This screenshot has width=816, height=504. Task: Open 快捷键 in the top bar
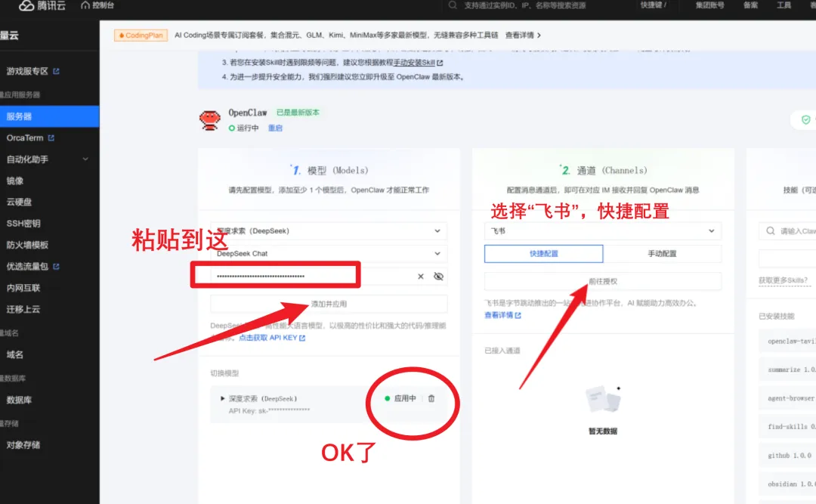click(653, 5)
